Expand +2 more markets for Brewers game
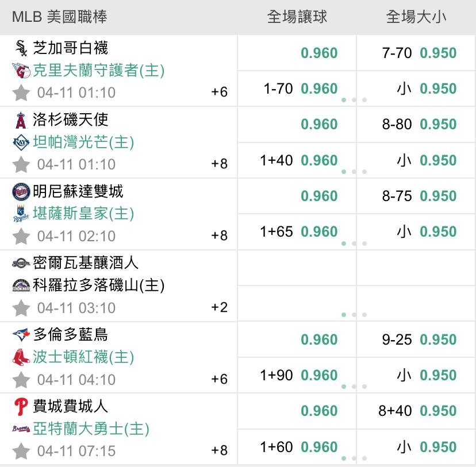 click(219, 307)
